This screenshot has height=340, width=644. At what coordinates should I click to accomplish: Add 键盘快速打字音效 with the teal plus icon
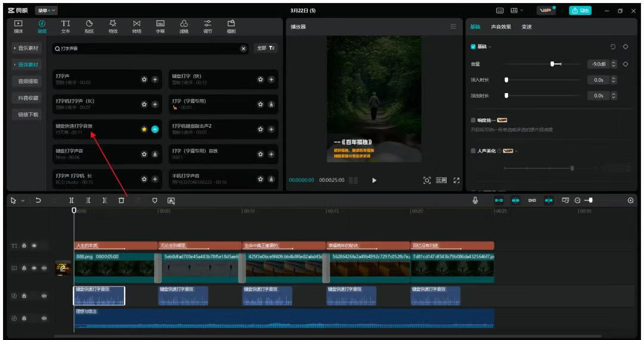click(155, 129)
